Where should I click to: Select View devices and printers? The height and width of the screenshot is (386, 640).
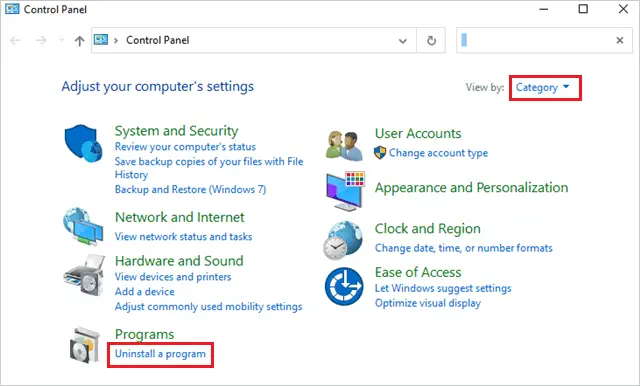click(x=173, y=277)
